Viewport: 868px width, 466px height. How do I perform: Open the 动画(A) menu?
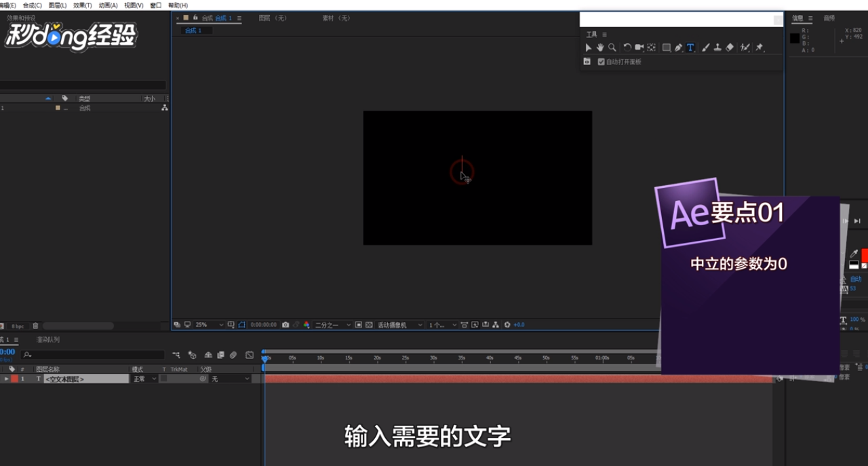tap(108, 5)
